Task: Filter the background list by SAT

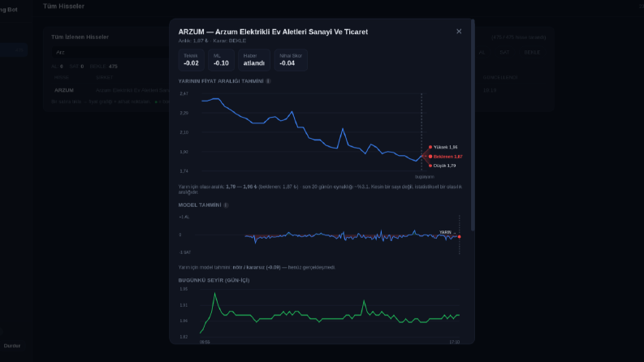Action: coord(504,53)
